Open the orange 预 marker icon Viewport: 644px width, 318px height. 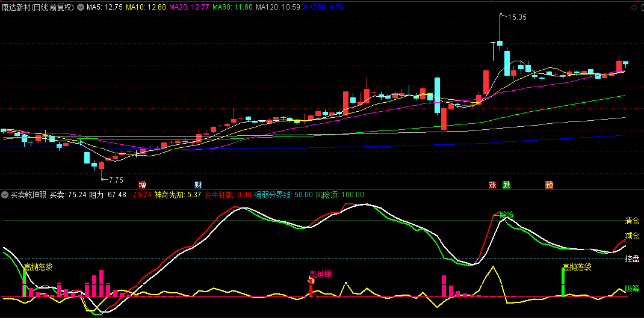tap(549, 185)
